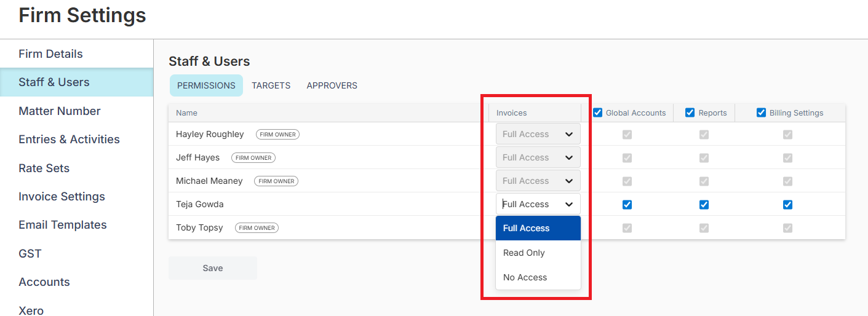The height and width of the screenshot is (316, 868).
Task: Uncheck Teja Gowda's Billing Settings checkbox
Action: [787, 205]
